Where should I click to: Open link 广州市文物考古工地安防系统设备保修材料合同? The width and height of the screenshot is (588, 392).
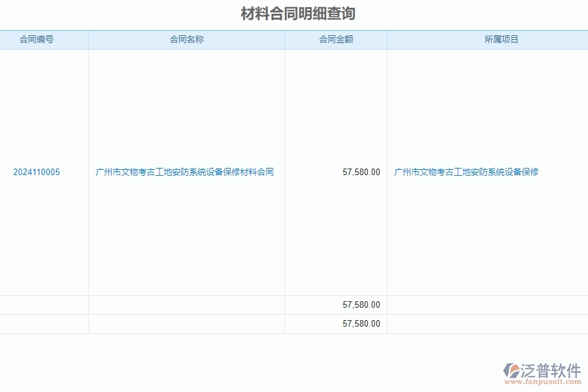coord(186,172)
